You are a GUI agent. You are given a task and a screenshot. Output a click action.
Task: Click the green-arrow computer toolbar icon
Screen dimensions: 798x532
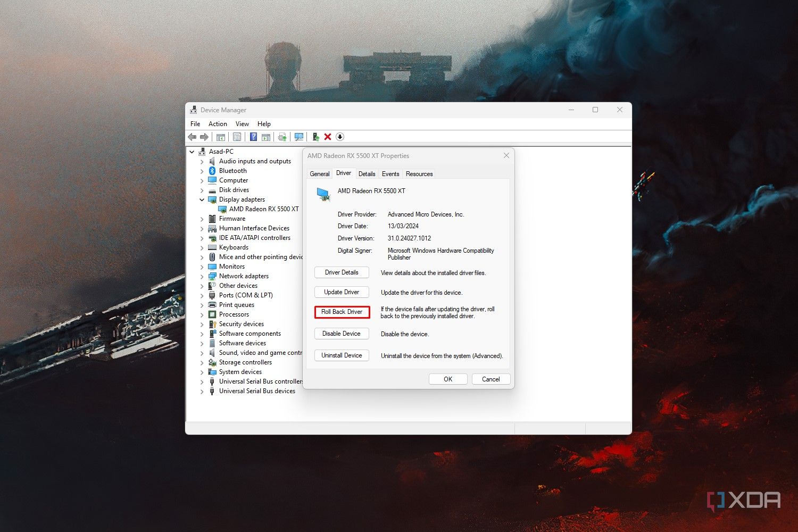pos(315,137)
